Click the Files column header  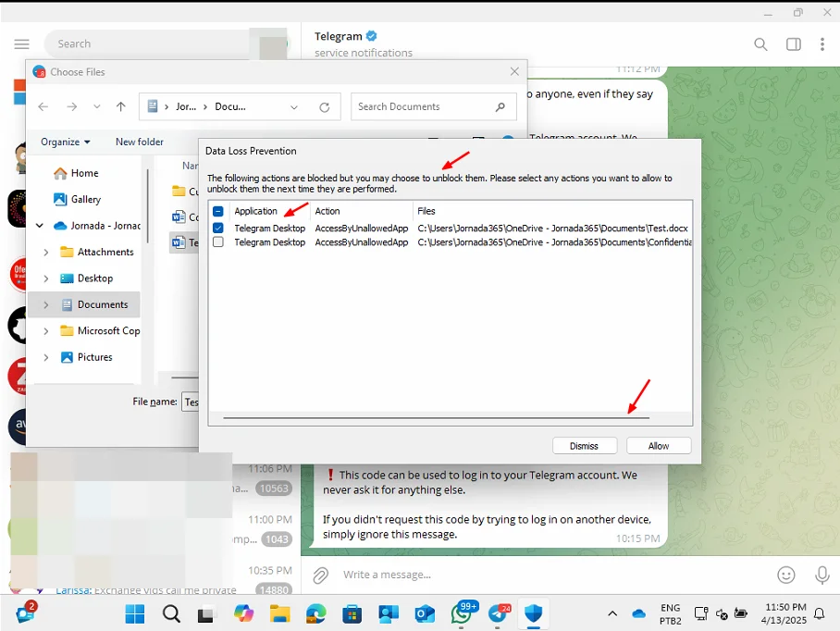[426, 211]
